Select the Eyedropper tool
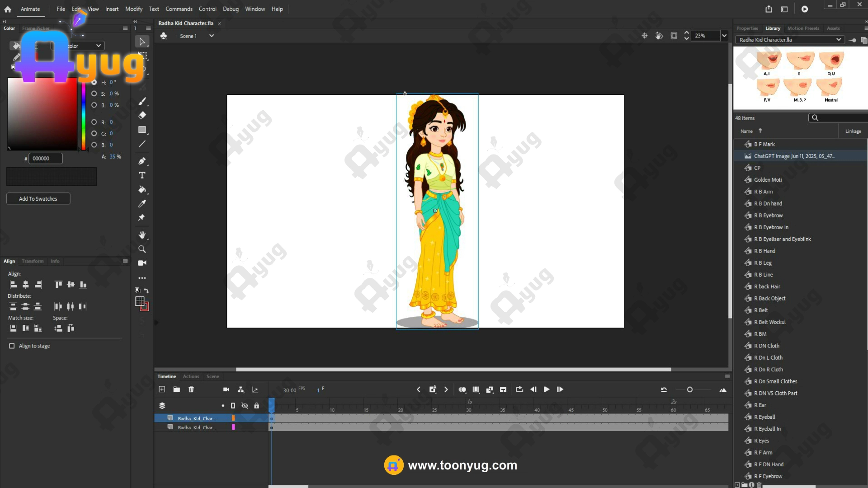Viewport: 868px width, 488px height. (142, 204)
